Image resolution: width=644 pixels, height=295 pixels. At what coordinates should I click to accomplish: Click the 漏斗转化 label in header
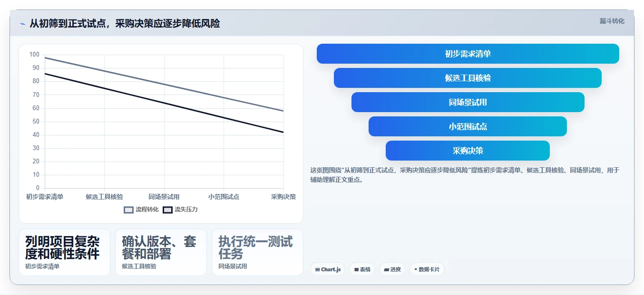click(612, 21)
